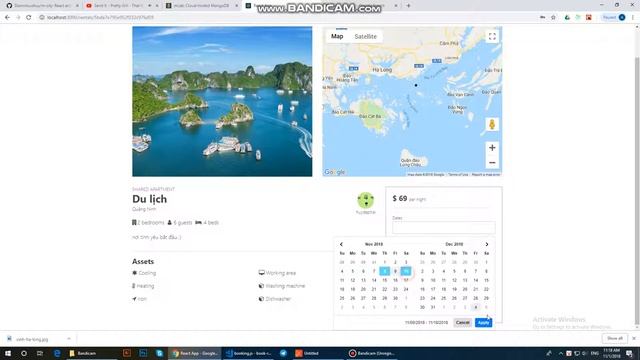Select November 10 in calendar

(406, 271)
